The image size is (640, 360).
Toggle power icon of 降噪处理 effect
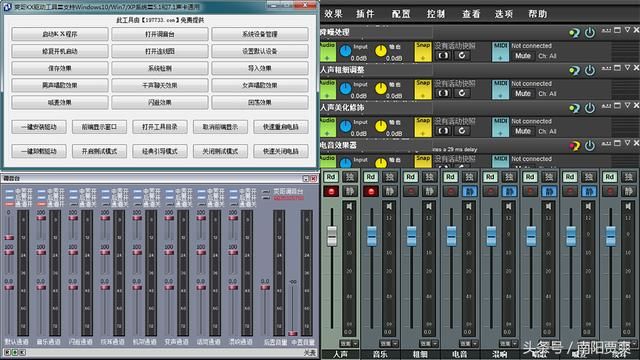pyautogui.click(x=590, y=32)
